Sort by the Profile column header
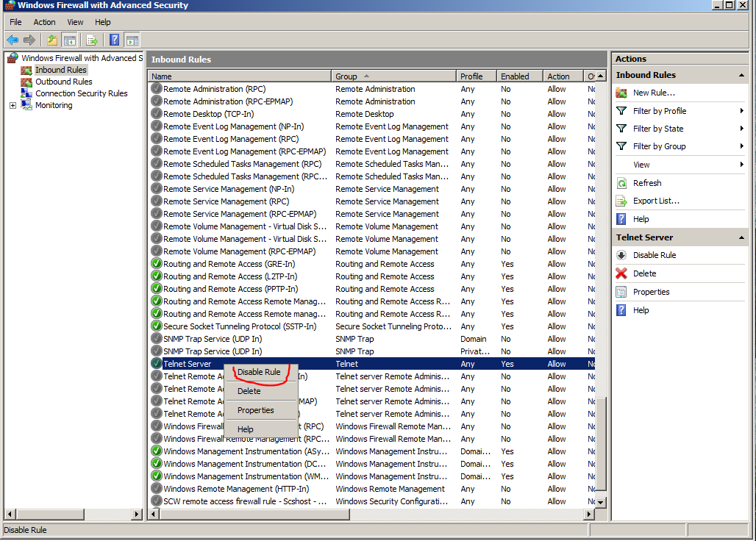756x541 pixels. pos(477,76)
